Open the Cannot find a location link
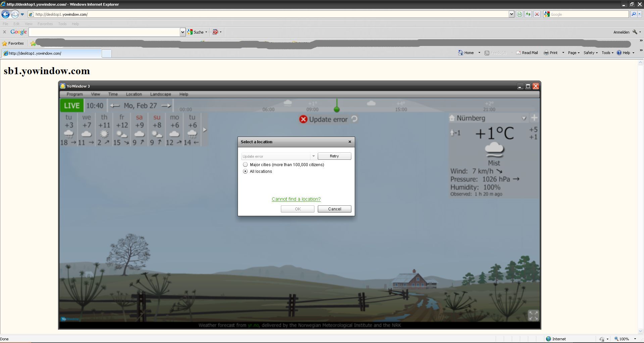 tap(296, 199)
